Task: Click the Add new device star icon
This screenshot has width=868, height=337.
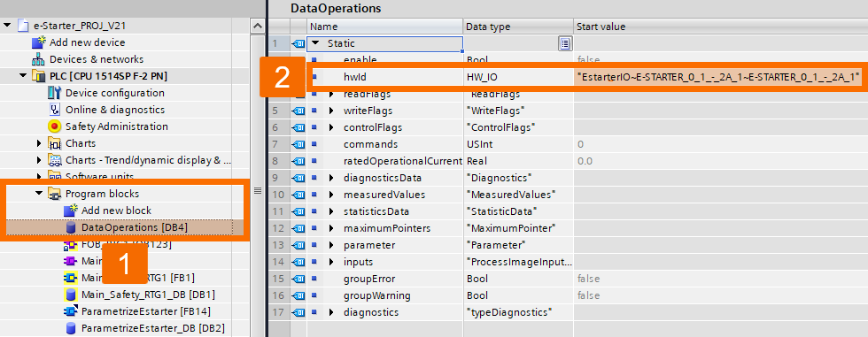Action: [x=38, y=42]
